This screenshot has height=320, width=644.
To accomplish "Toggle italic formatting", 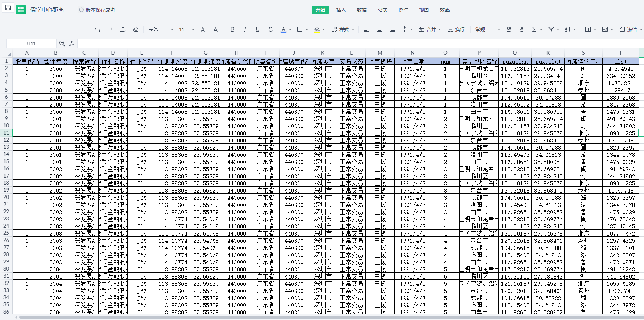I will pos(245,29).
